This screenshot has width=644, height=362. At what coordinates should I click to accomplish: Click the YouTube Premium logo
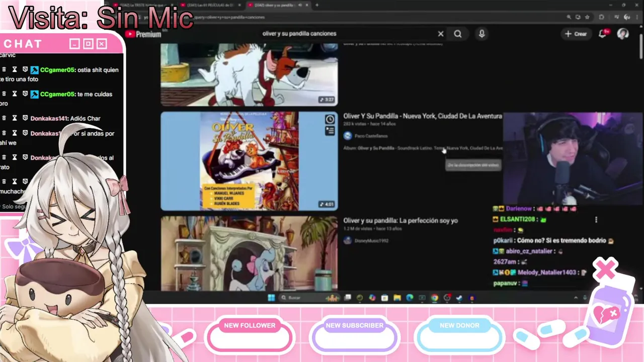(143, 34)
